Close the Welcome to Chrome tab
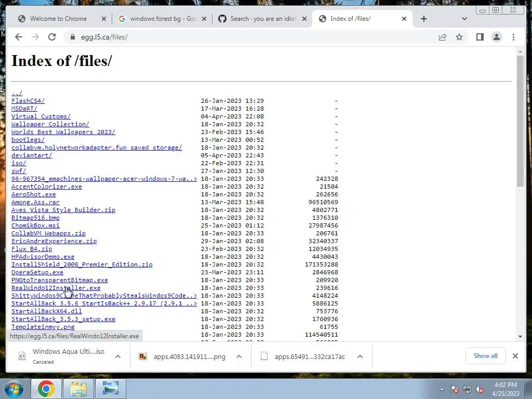 [104, 19]
